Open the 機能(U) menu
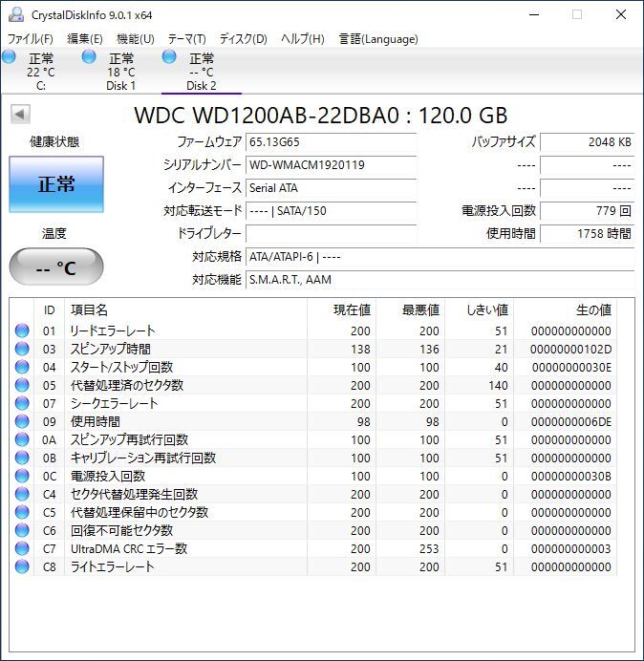 (136, 39)
